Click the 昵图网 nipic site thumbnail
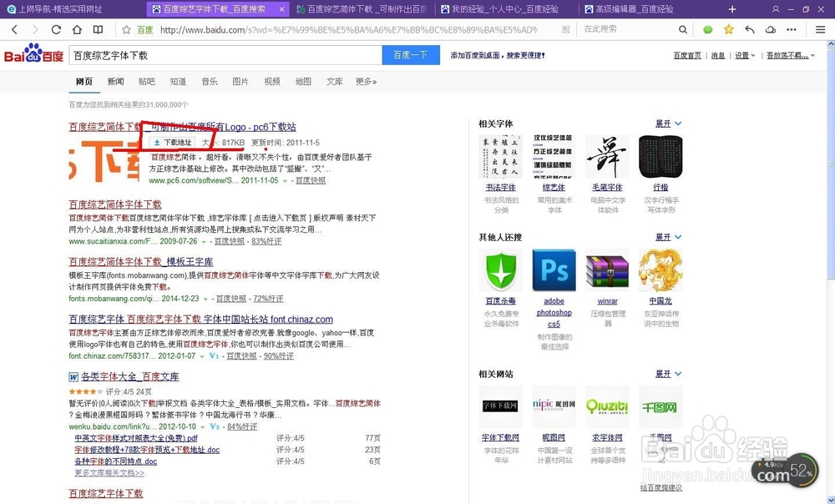835x504 pixels. tap(554, 406)
